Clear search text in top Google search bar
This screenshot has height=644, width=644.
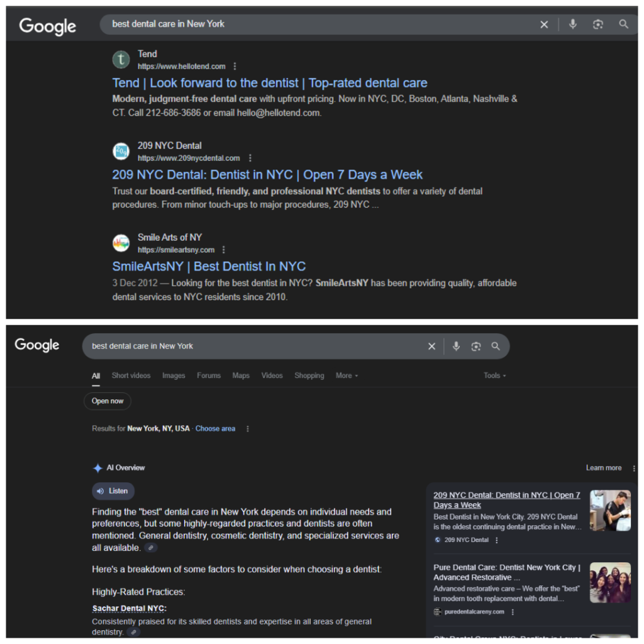pos(544,25)
